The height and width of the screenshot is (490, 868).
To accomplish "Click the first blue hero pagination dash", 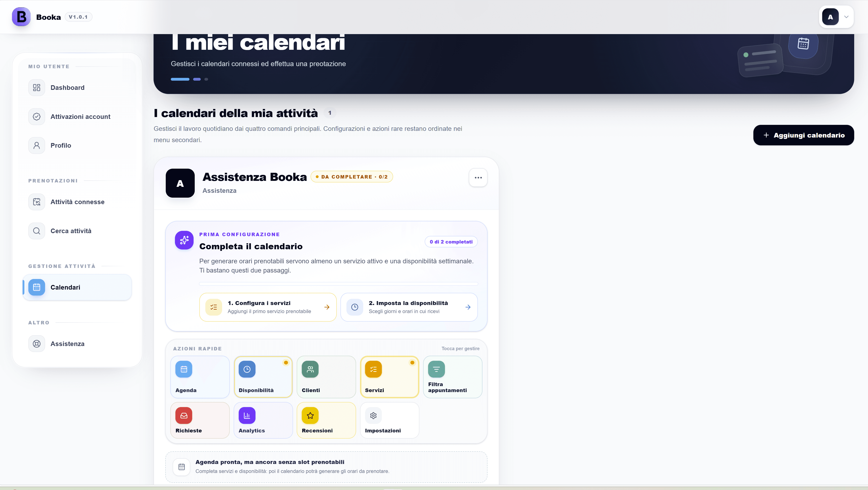I will 180,79.
